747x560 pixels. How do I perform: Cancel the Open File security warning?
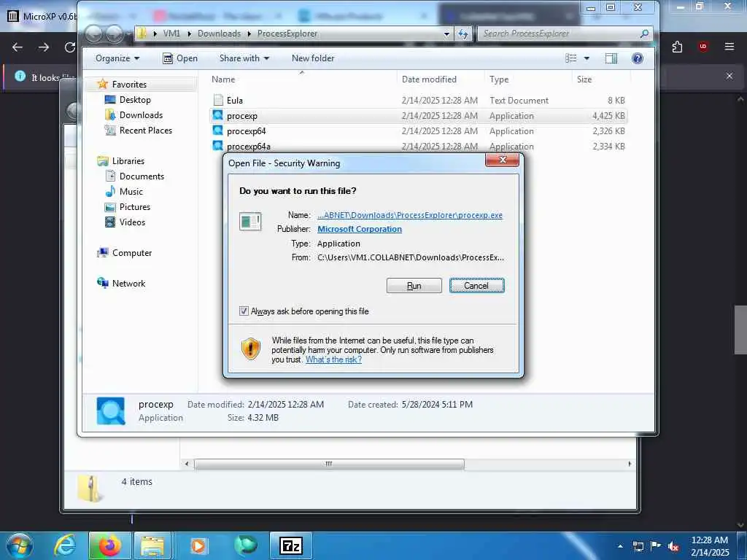coord(476,286)
